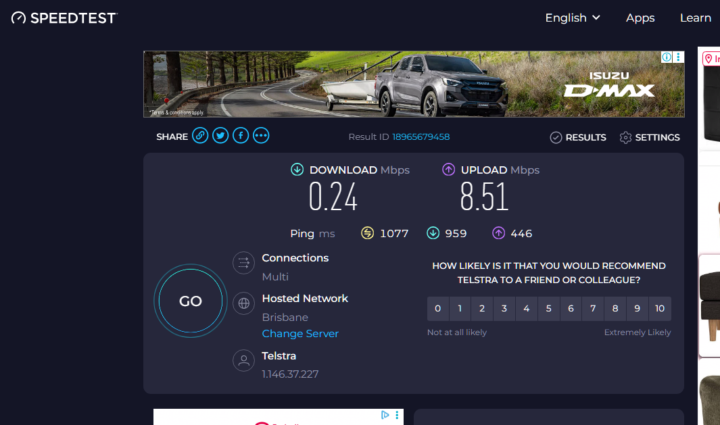The height and width of the screenshot is (425, 720).
Task: Click the Telstra user profile icon
Action: point(243,360)
